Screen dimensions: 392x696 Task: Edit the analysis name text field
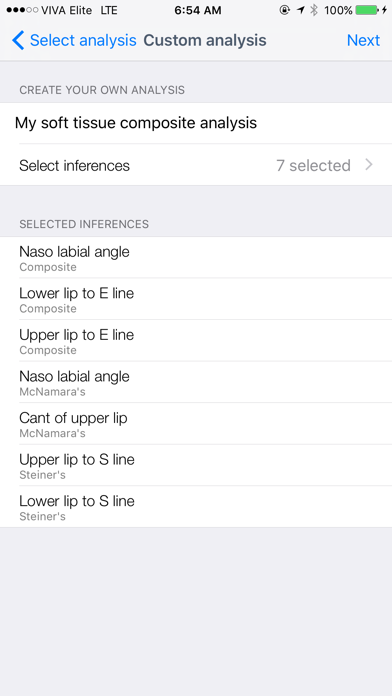click(x=196, y=123)
